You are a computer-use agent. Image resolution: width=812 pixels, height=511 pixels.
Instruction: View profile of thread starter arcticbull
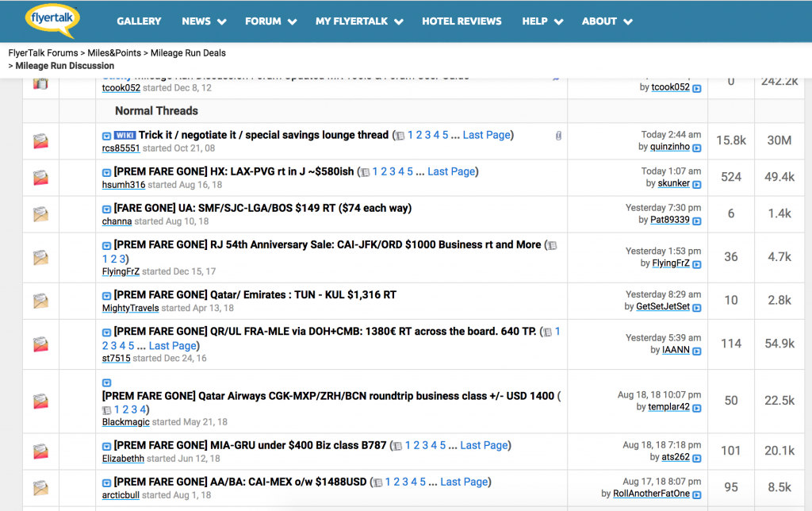pos(121,495)
